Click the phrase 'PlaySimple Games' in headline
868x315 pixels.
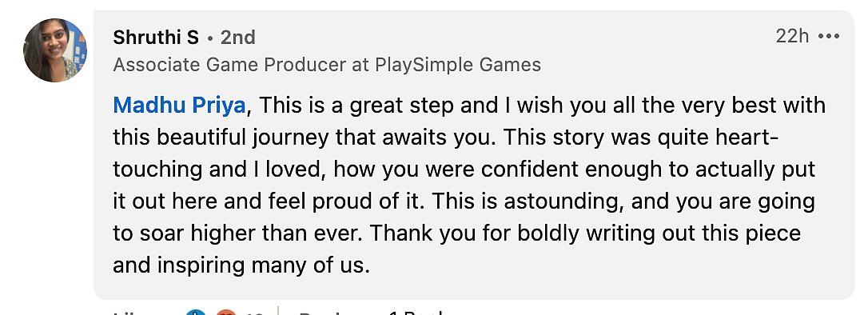pyautogui.click(x=458, y=66)
